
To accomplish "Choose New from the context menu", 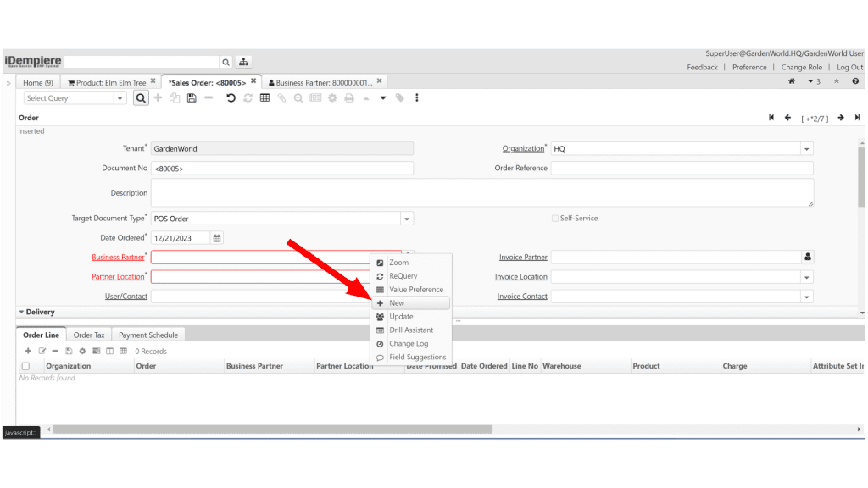I will point(397,303).
